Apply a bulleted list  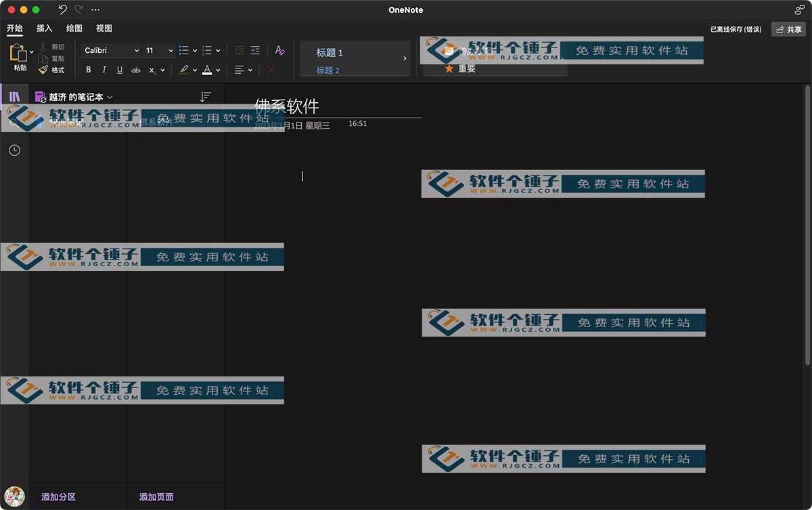tap(183, 50)
